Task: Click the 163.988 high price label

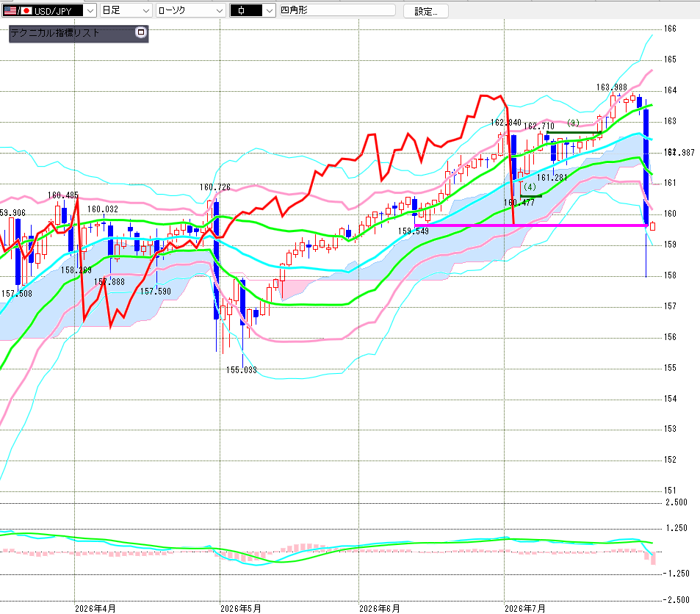Action: [612, 87]
